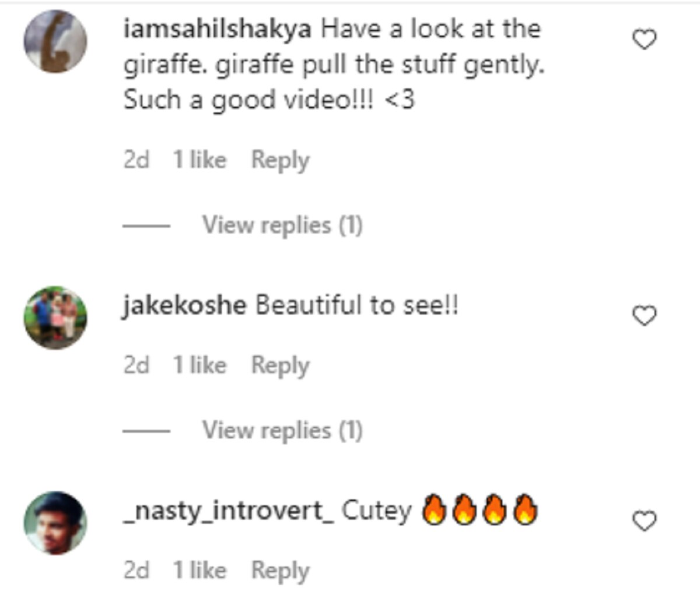This screenshot has width=700, height=612.
Task: View likes on _nasty_introvert_'s comment
Action: pos(199,570)
